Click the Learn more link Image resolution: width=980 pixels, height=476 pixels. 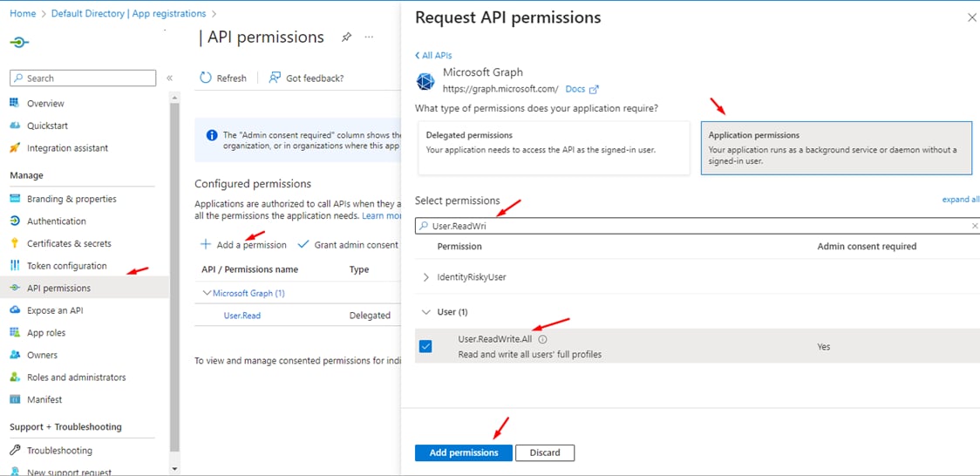[x=381, y=215]
